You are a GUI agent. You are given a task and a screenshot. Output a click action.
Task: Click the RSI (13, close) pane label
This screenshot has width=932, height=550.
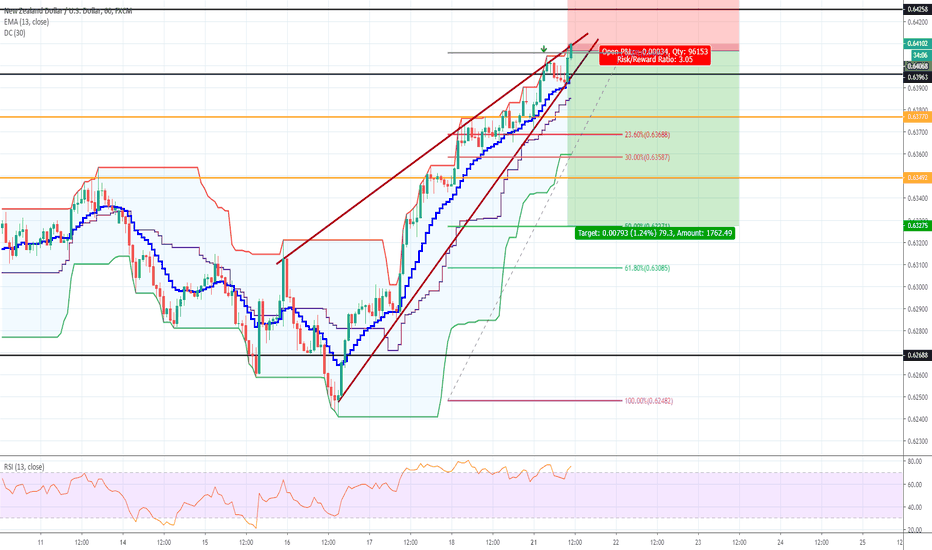(x=24, y=467)
